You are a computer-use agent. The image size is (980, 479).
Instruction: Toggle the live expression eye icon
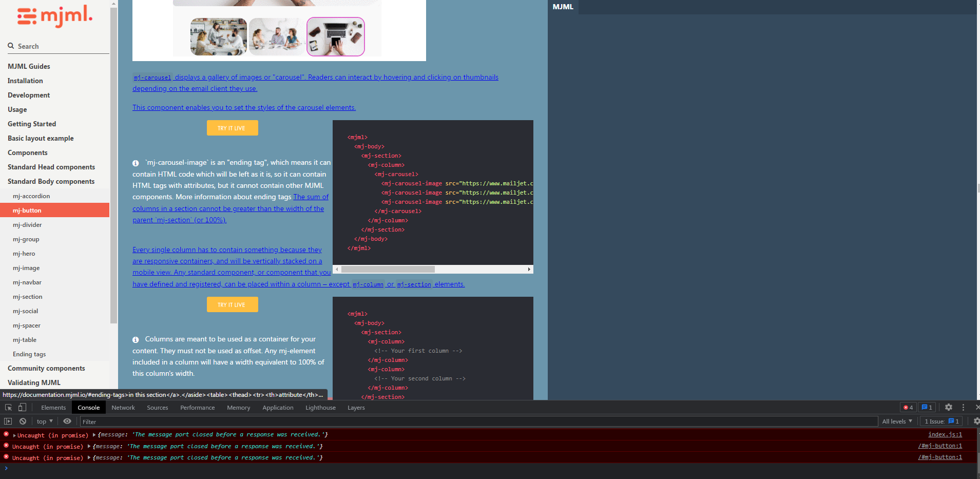[67, 421]
